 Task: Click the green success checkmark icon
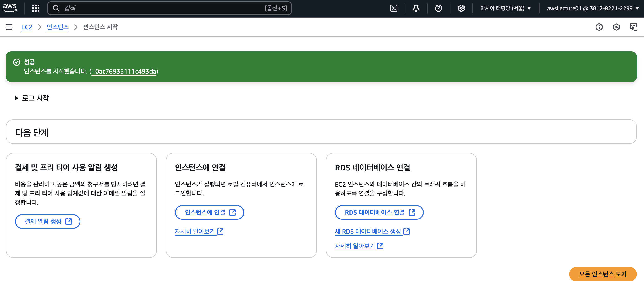point(17,62)
